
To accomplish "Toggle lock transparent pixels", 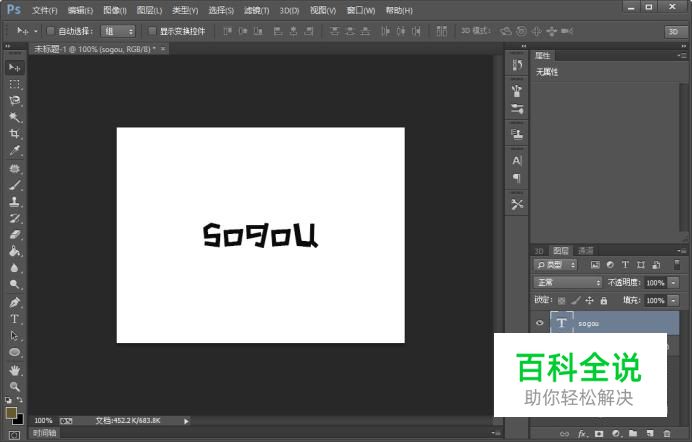I will [x=561, y=301].
